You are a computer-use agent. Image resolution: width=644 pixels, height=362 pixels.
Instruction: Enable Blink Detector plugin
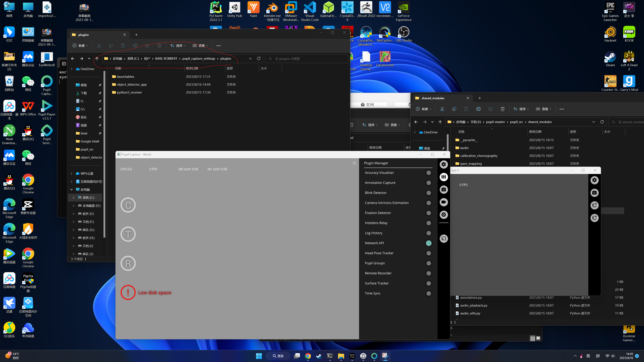click(x=428, y=193)
